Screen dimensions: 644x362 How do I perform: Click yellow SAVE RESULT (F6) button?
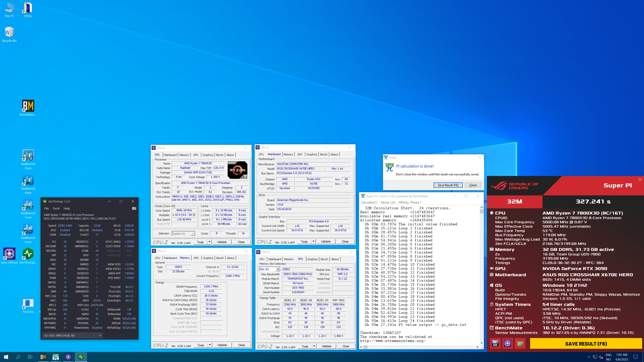coord(586,344)
